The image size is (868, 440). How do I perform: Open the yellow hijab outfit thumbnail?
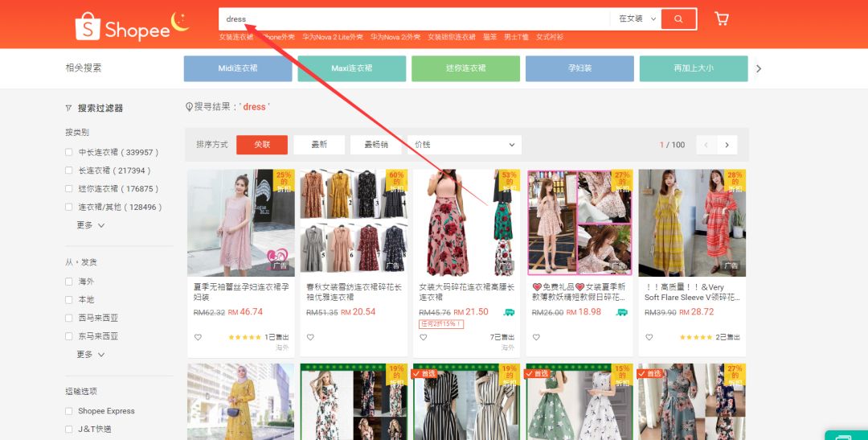point(241,401)
